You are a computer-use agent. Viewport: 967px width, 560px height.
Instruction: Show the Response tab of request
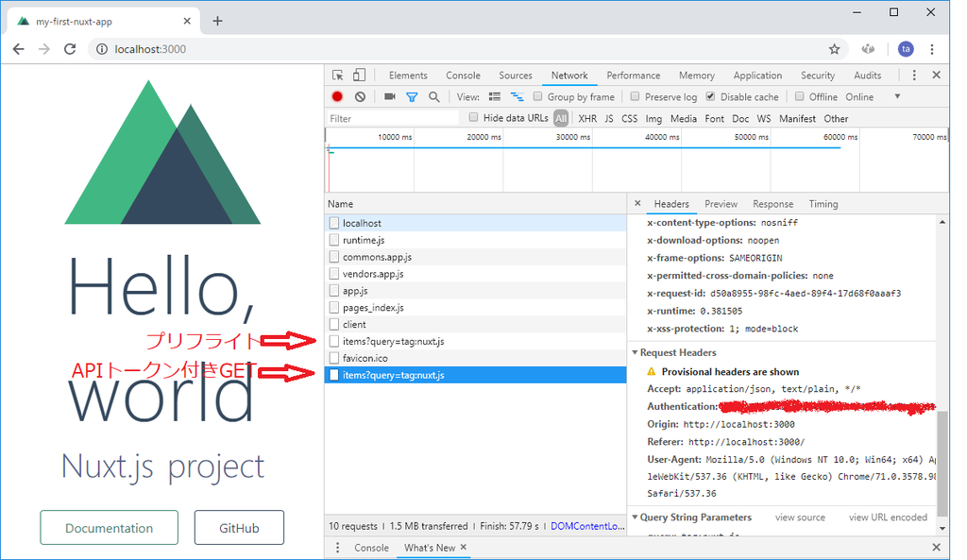click(772, 204)
